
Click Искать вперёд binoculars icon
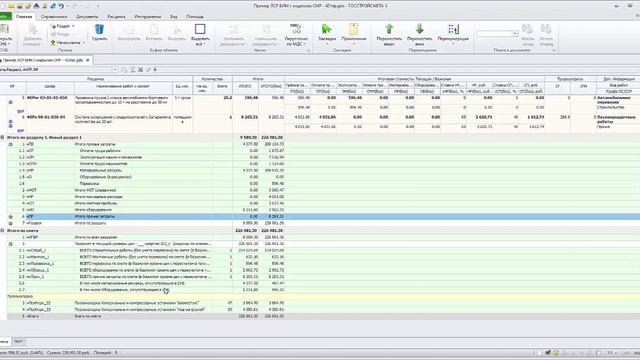(546, 29)
